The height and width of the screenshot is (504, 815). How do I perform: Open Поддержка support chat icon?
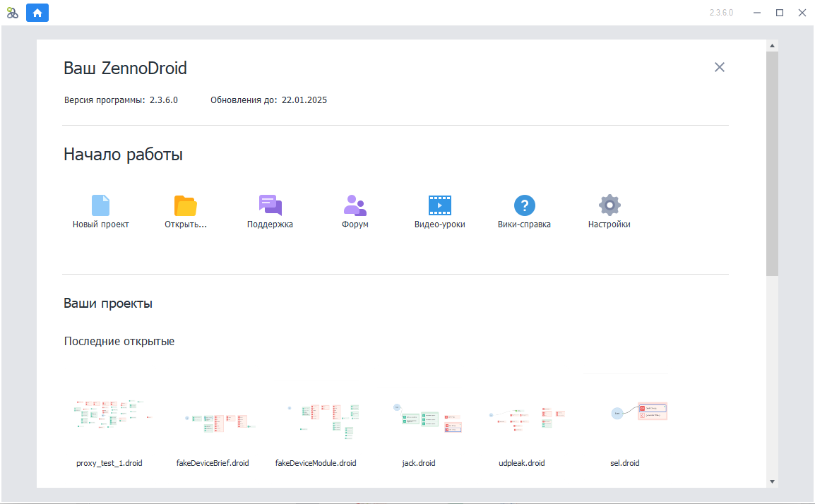coord(270,205)
